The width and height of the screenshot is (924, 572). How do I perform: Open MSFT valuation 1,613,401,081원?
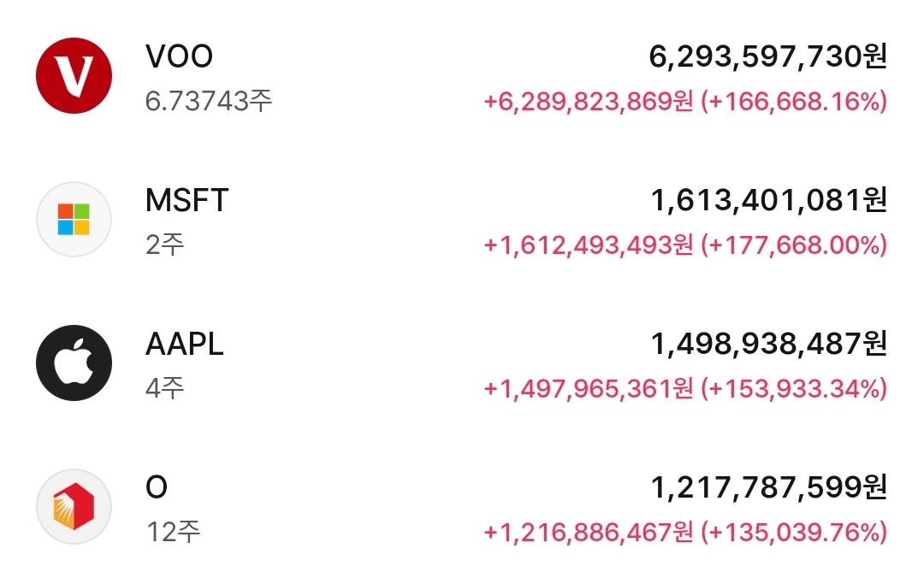769,200
